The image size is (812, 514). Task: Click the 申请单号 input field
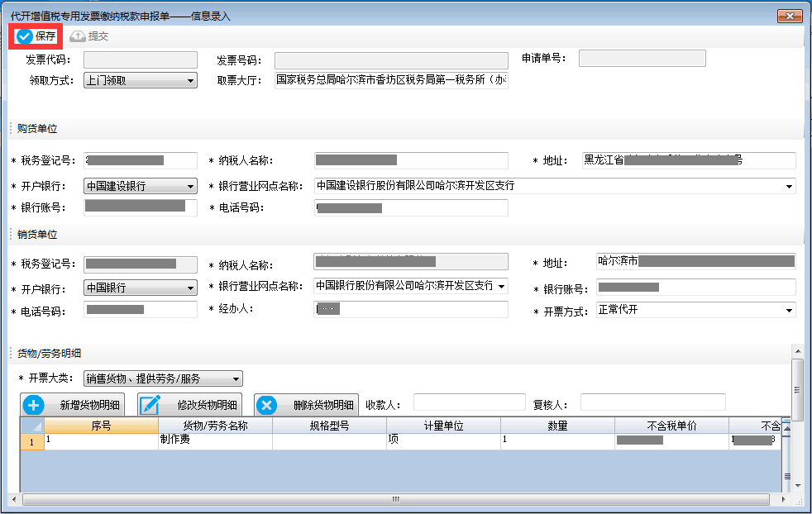point(642,58)
